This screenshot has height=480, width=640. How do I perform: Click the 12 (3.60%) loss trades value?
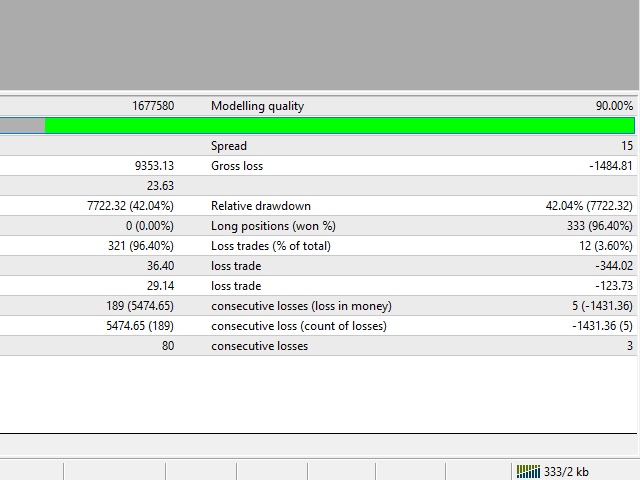(603, 246)
